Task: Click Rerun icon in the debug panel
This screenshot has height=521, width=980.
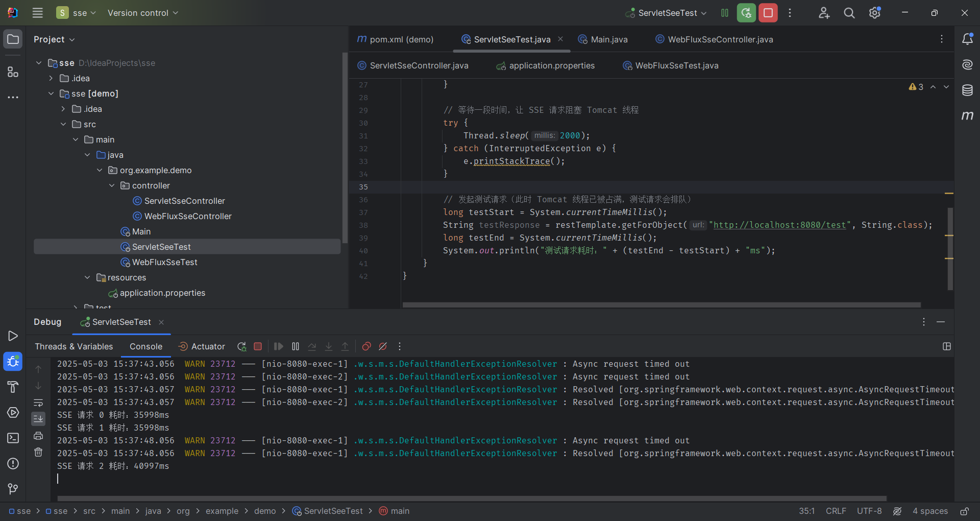Action: [x=242, y=346]
